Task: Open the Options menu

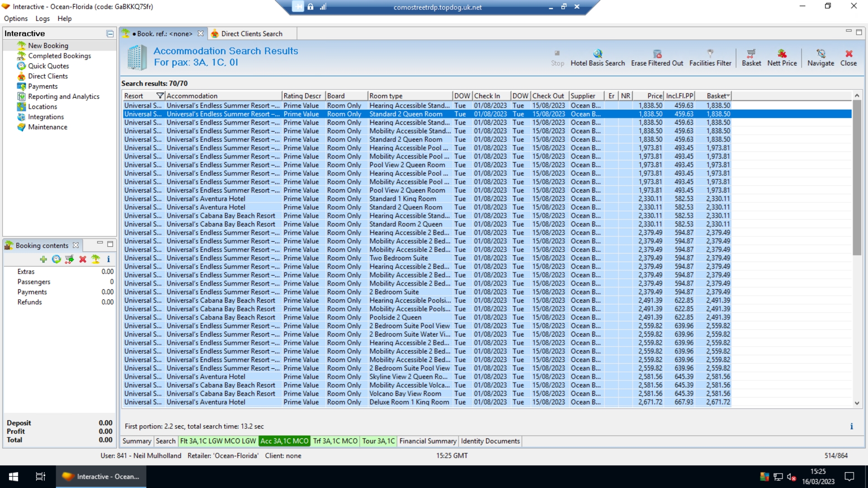Action: coord(16,19)
